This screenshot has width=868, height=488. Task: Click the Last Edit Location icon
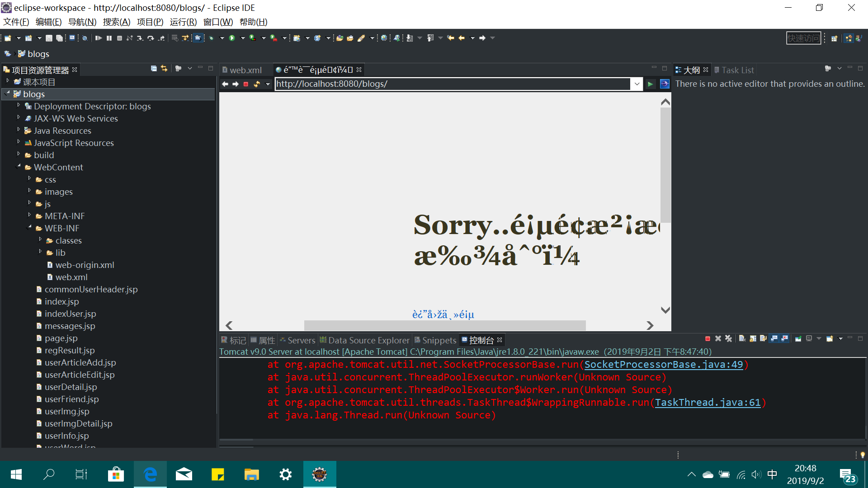[451, 38]
